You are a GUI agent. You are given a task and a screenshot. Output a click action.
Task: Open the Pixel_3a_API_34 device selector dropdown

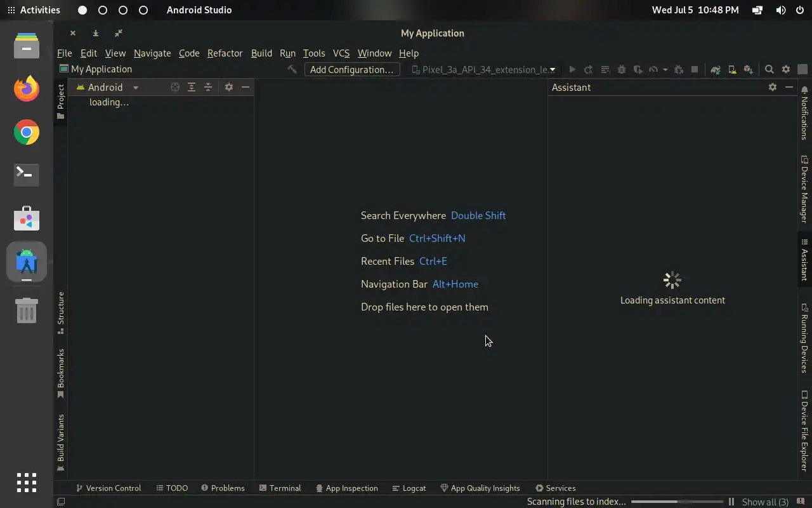(484, 69)
